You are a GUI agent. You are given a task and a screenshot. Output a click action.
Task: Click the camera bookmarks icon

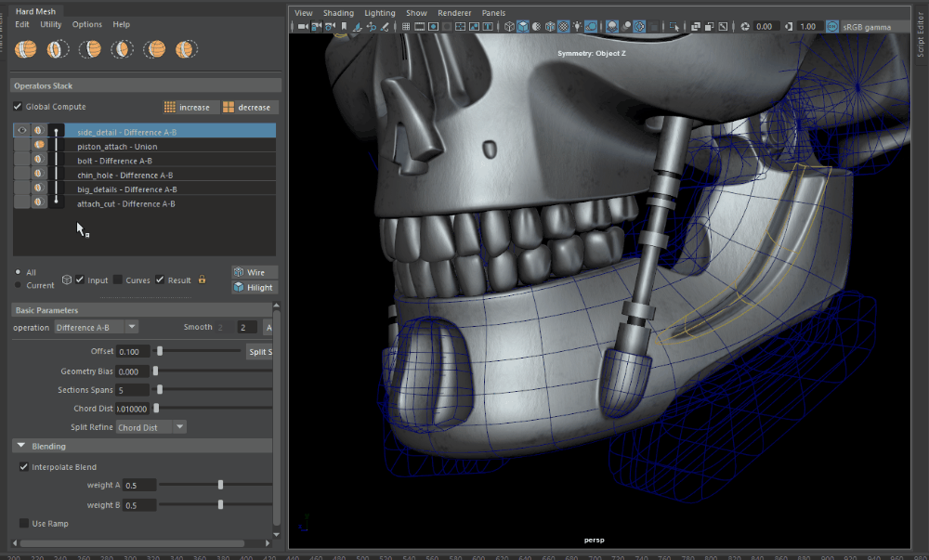(x=344, y=27)
